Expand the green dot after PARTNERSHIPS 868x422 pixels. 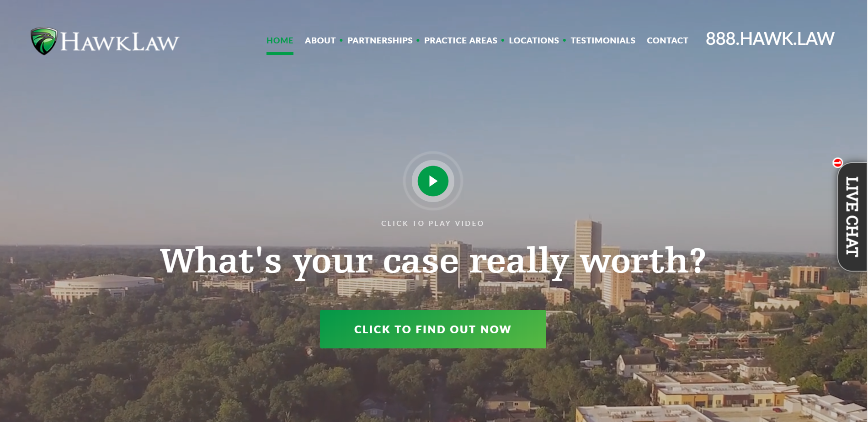418,40
